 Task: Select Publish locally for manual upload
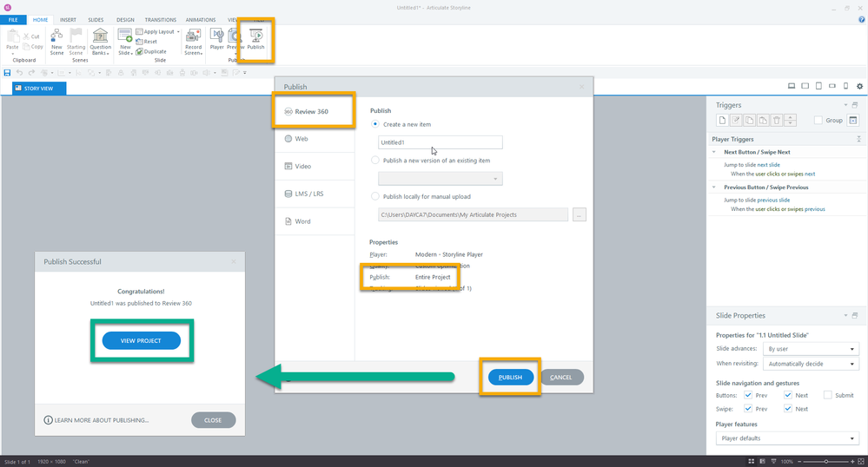tap(375, 196)
